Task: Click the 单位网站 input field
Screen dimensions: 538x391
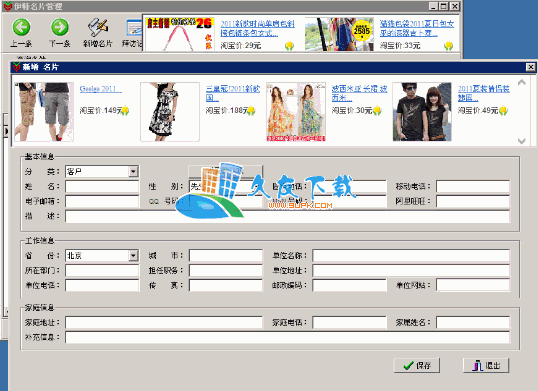Action: [x=473, y=285]
